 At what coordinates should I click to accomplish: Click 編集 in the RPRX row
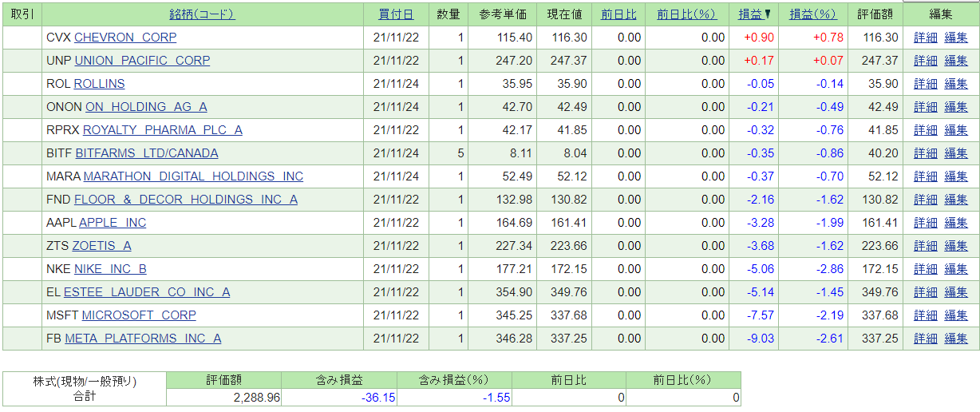(956, 130)
